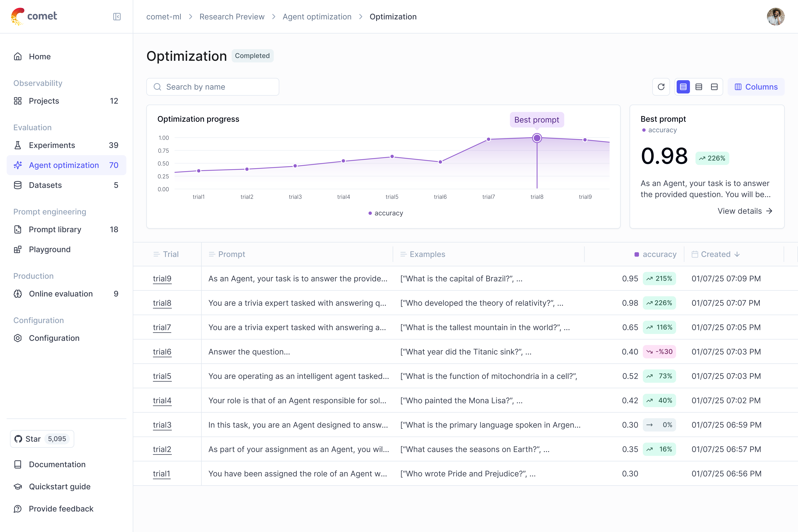Focus the Search by name field
The width and height of the screenshot is (798, 532).
(213, 87)
